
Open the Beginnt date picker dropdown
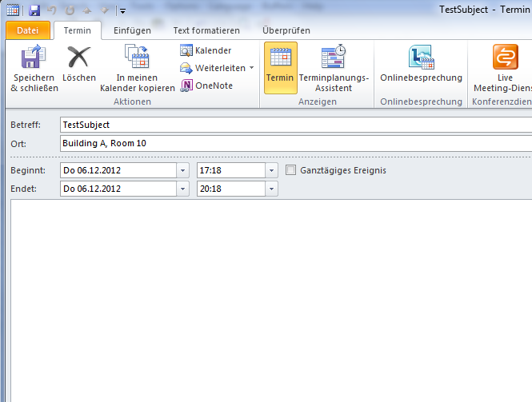click(x=183, y=170)
